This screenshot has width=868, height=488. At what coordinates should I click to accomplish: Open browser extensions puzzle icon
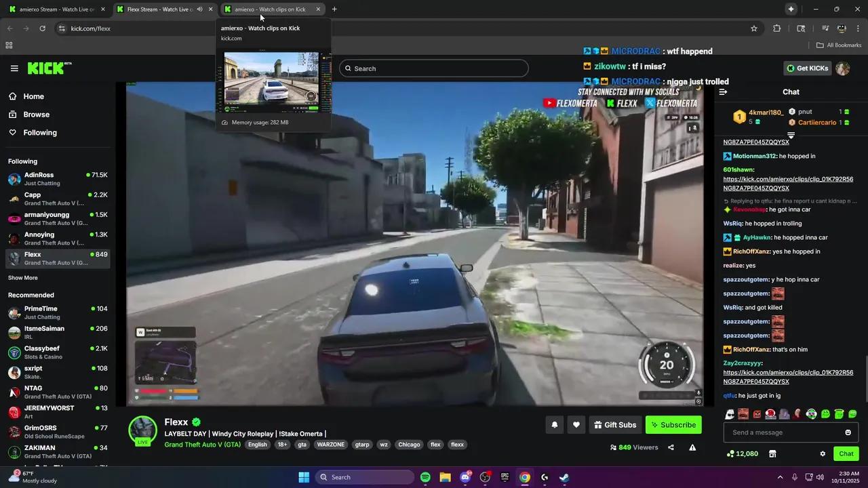click(777, 28)
